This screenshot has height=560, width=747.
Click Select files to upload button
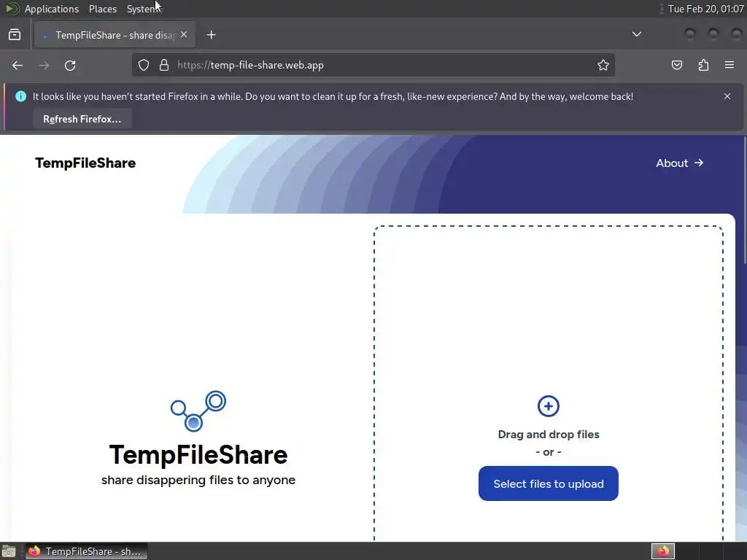tap(549, 483)
